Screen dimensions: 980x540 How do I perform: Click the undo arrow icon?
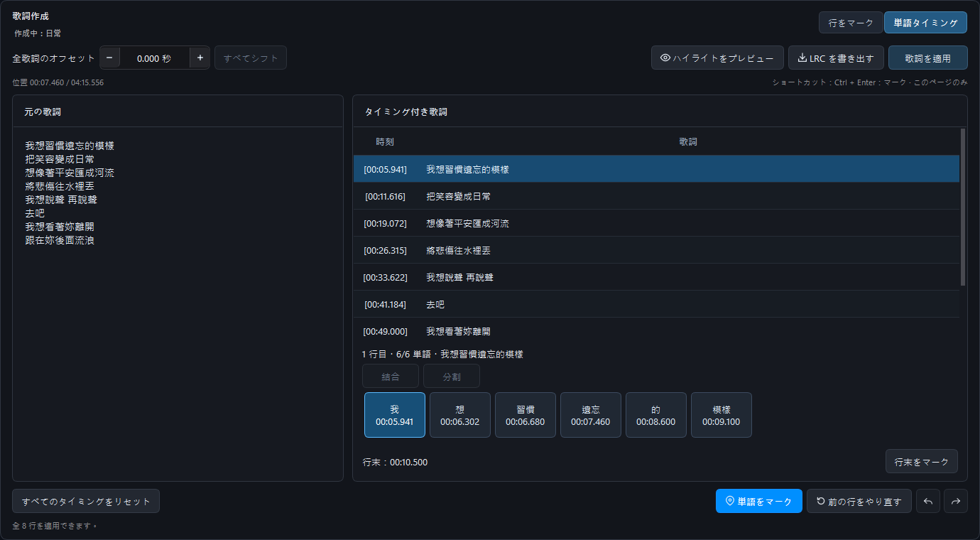click(x=927, y=501)
